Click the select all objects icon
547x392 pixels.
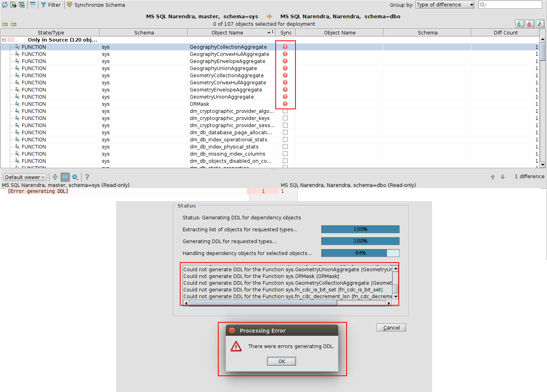click(x=520, y=24)
